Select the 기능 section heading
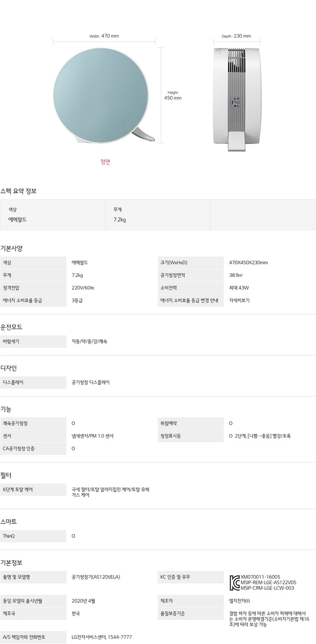The image size is (316, 644). [x=6, y=409]
